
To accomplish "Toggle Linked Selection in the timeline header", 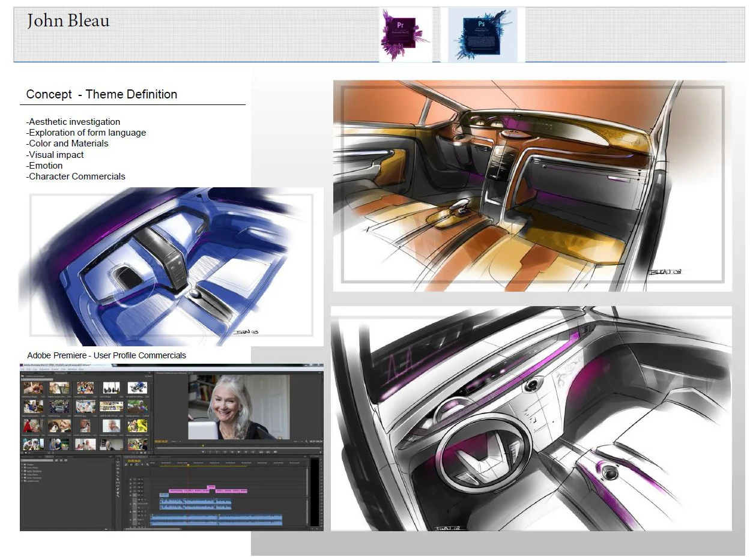I will [136, 465].
